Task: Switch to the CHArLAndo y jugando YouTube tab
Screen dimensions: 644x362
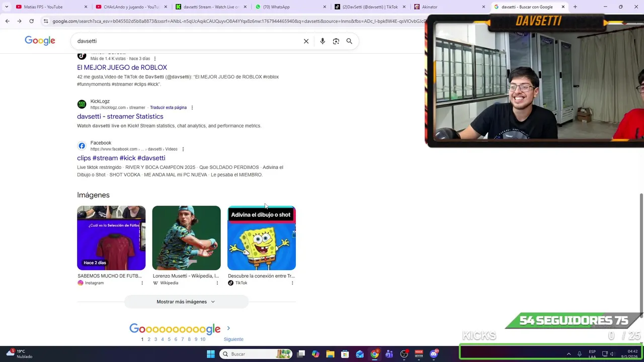Action: tap(131, 7)
